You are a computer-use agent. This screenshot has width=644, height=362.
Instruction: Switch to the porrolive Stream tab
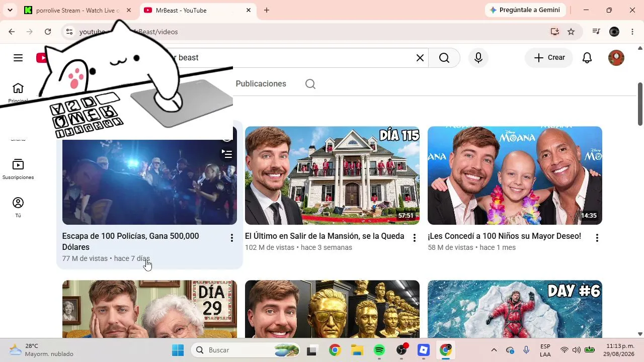77,10
